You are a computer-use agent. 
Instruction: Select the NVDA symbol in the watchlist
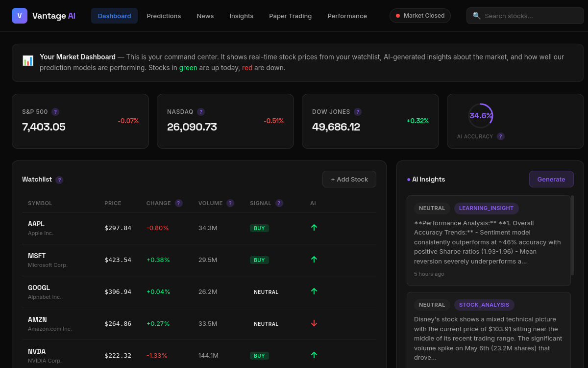(37, 351)
